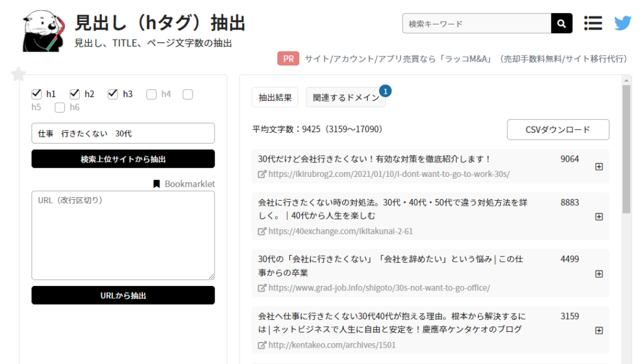This screenshot has width=644, height=364.
Task: Click the URL（改行区切り）textarea
Action: (x=123, y=236)
